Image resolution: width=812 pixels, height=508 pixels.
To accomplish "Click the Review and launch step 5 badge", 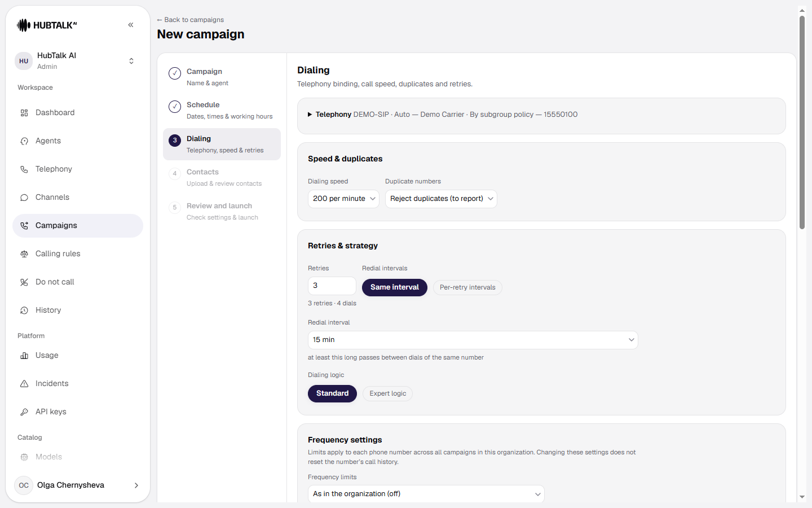I will [x=175, y=208].
